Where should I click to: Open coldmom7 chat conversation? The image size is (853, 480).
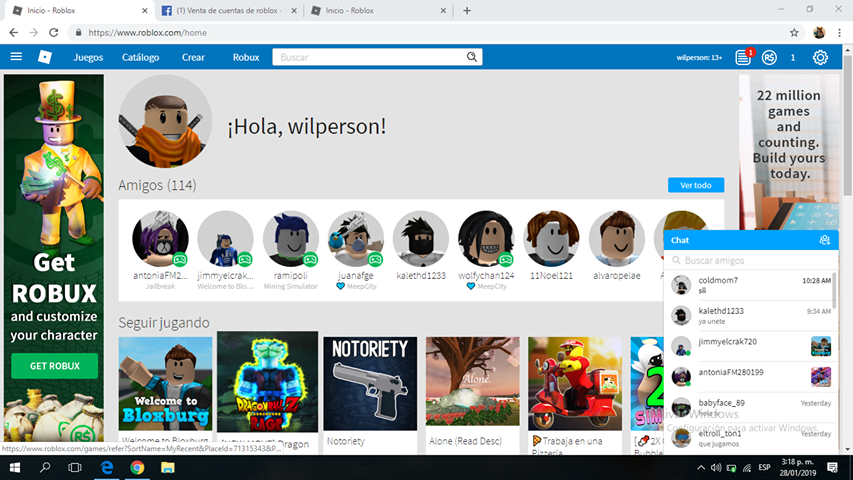[x=750, y=285]
